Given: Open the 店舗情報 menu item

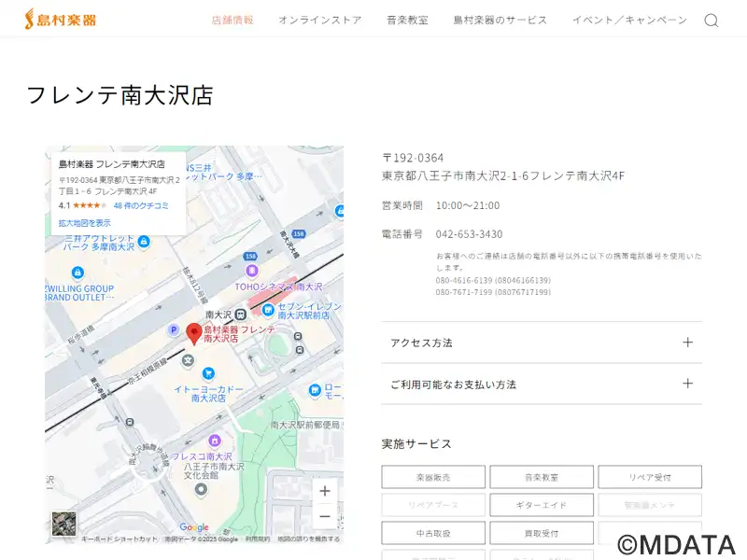Looking at the screenshot, I should [233, 20].
